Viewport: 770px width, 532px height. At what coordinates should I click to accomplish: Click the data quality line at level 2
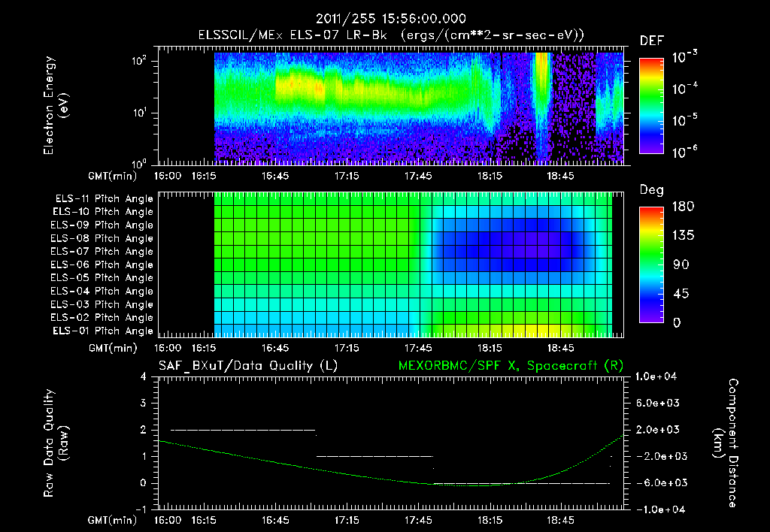(x=243, y=430)
